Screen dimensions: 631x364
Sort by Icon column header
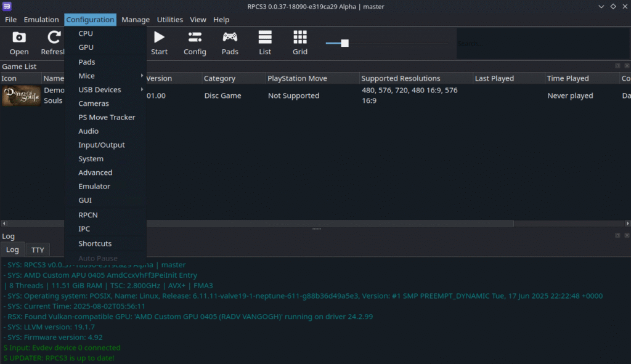coord(20,78)
